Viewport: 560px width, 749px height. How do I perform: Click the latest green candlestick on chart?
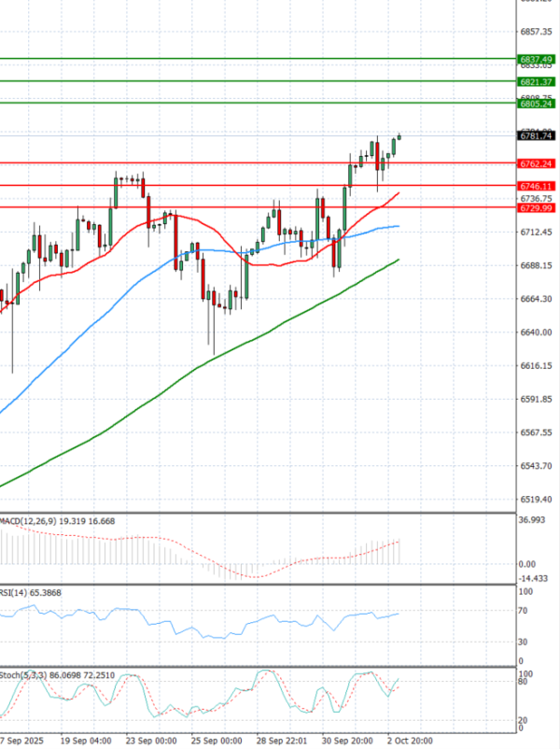[398, 145]
